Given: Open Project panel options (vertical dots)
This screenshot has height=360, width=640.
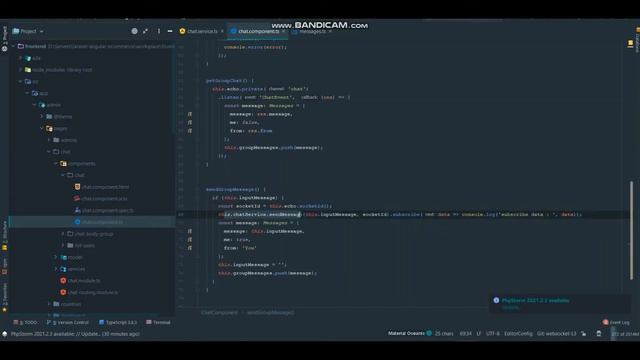Looking at the screenshot, I should point(159,31).
